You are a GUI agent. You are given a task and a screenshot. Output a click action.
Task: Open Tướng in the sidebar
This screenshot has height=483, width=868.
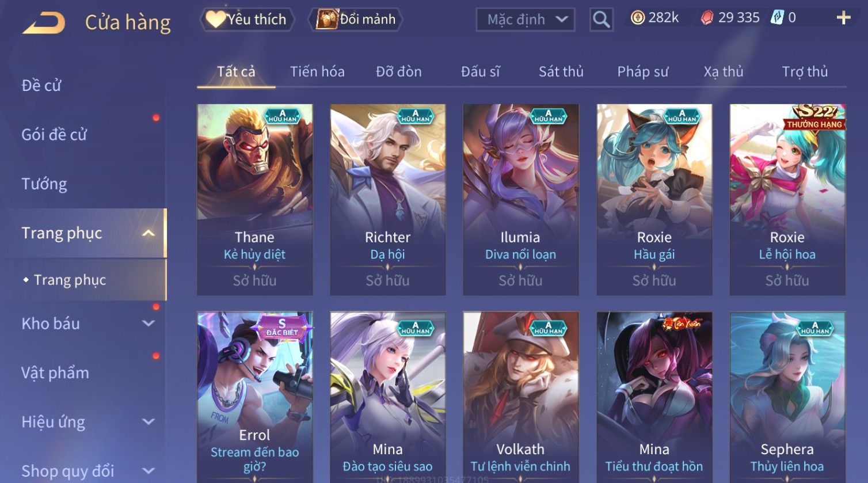[x=44, y=184]
